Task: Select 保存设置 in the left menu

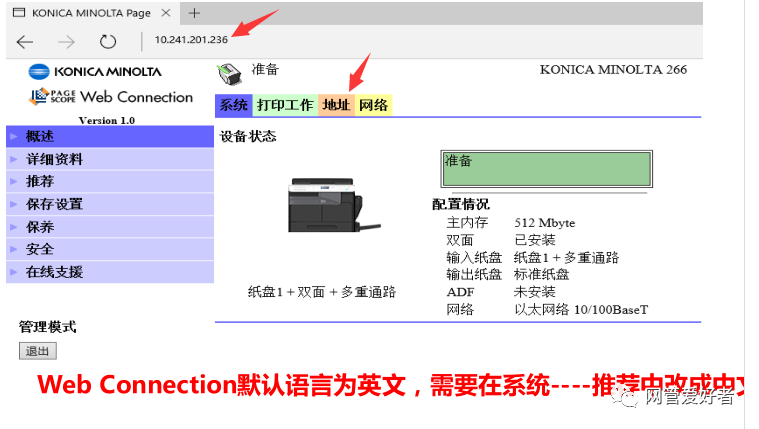Action: [110, 204]
